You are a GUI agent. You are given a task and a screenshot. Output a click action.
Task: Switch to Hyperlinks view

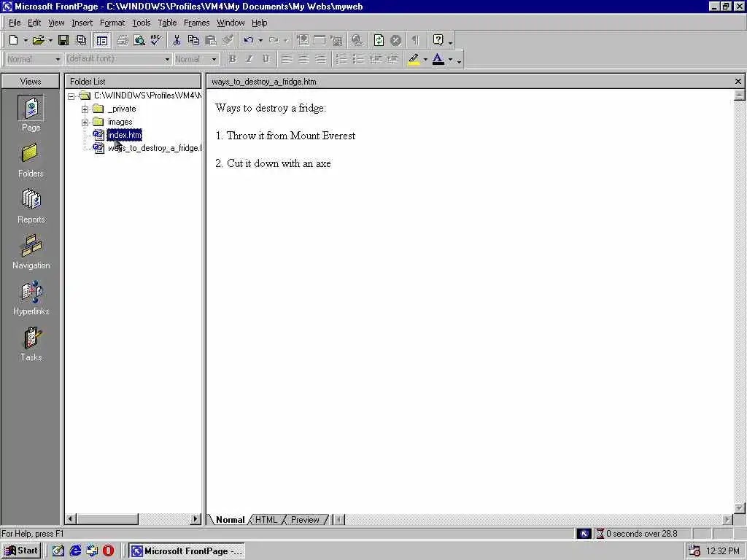coord(31,298)
